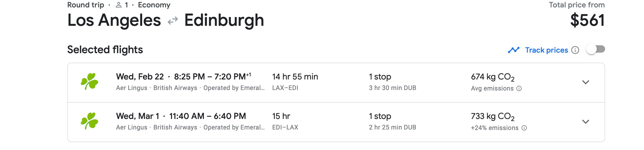
Task: Click the Edinburgh destination heading
Action: coord(224,20)
